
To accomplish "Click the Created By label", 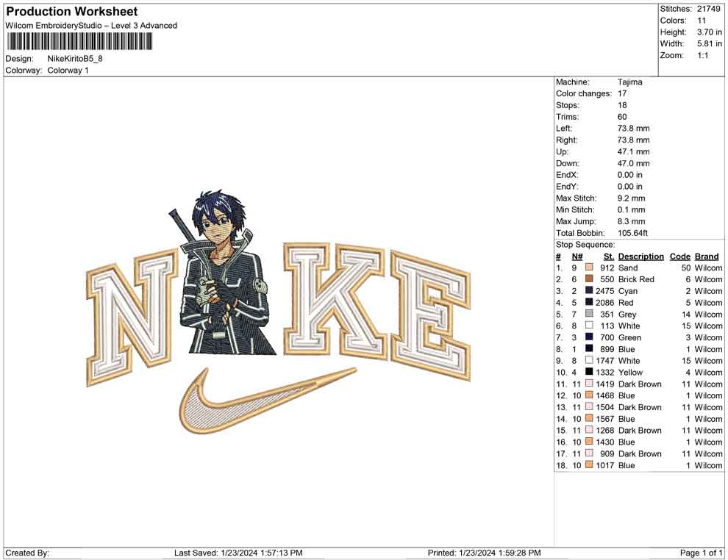I will (27, 553).
